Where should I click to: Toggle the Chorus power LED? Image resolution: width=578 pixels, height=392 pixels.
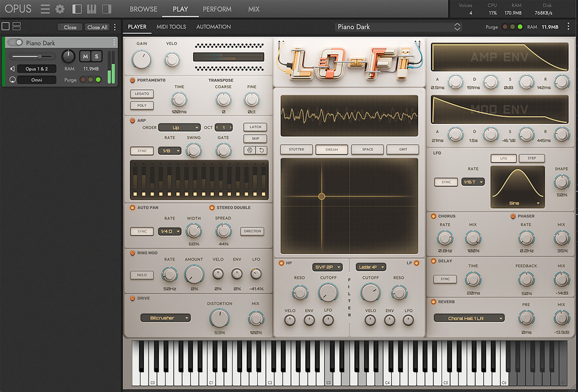(x=433, y=216)
